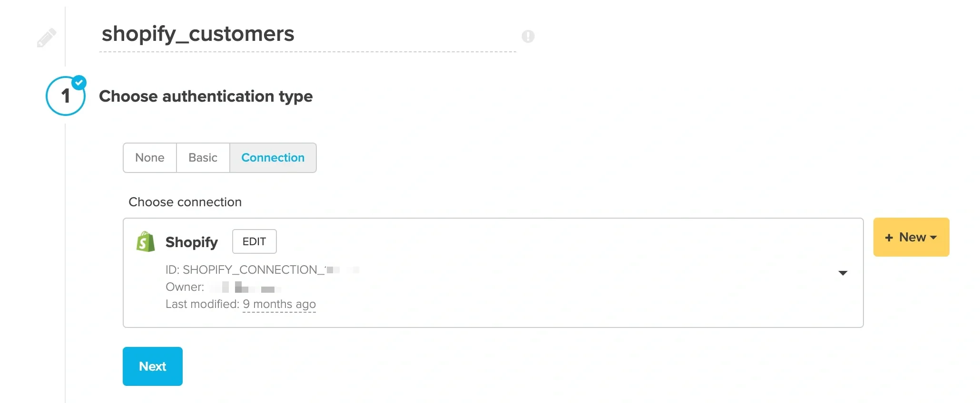Expand the connection selection dropdown arrow
The image size is (980, 403).
coord(843,273)
